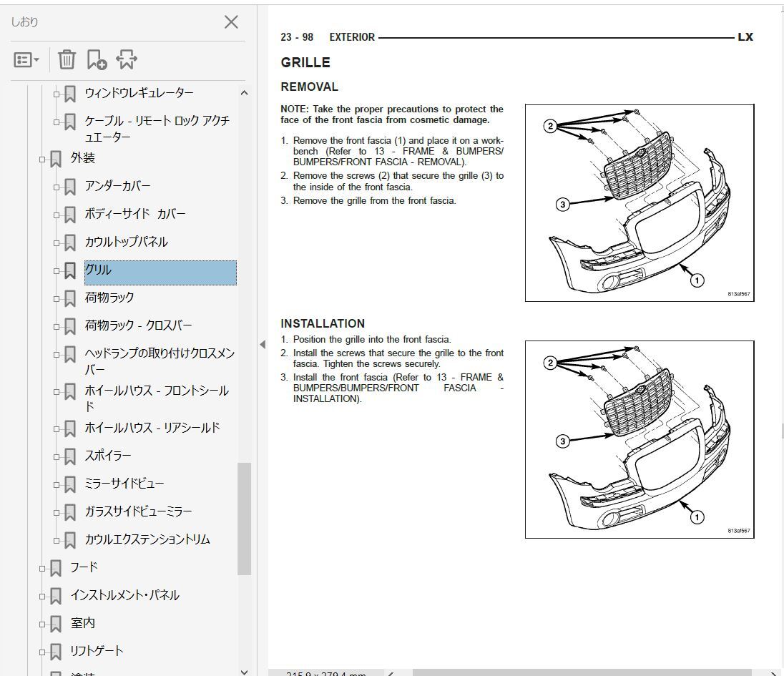Click bookmark icon next to カウルトップパネル
This screenshot has width=784, height=676.
(x=70, y=243)
